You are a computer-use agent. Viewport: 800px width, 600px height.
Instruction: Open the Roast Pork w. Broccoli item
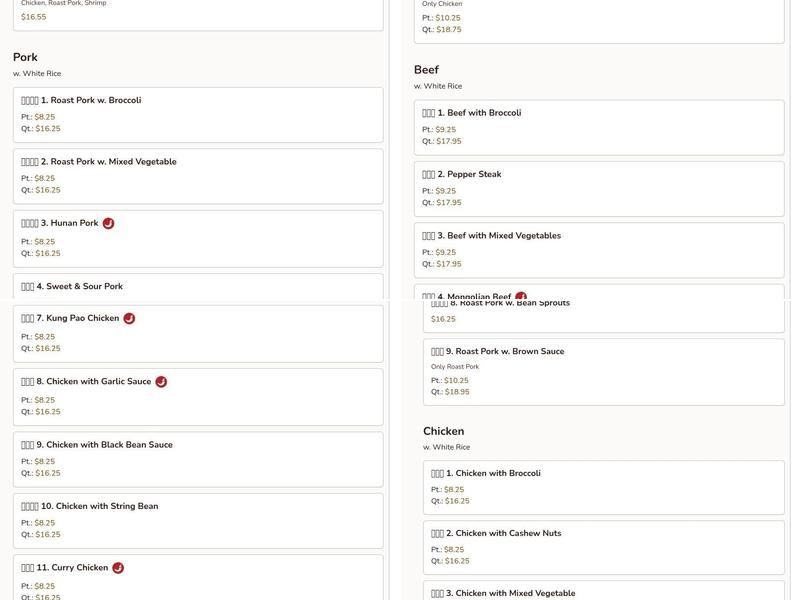point(197,114)
